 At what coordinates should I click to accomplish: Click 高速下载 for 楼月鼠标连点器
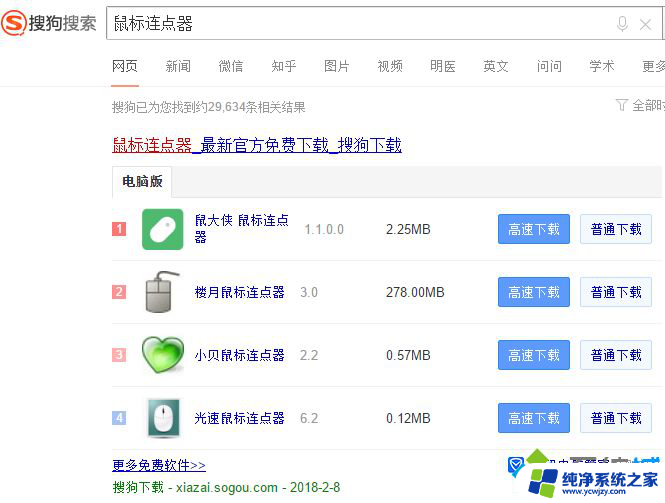(534, 292)
